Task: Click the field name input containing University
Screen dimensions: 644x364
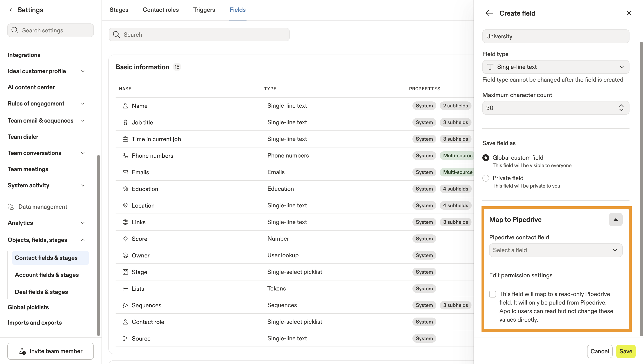Action: click(x=556, y=36)
